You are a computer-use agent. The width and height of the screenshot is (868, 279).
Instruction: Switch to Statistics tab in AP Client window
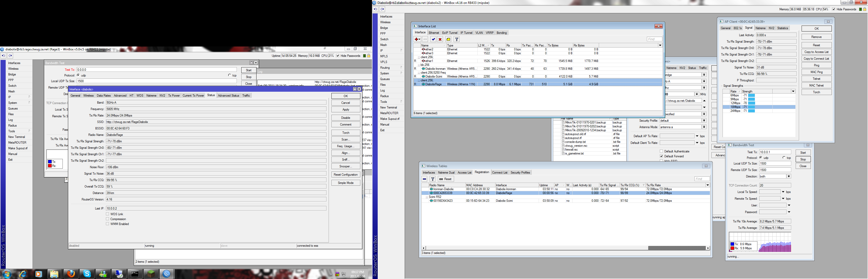coord(782,28)
